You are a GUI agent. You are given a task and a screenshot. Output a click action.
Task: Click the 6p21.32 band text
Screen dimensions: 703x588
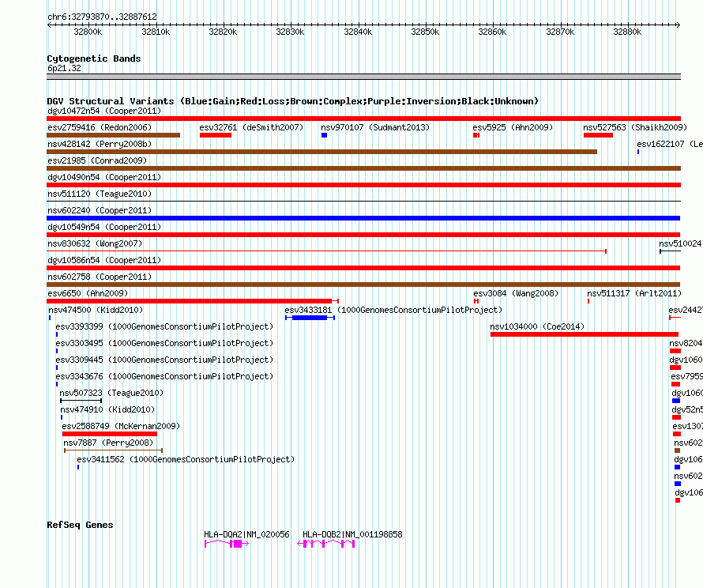[65, 68]
